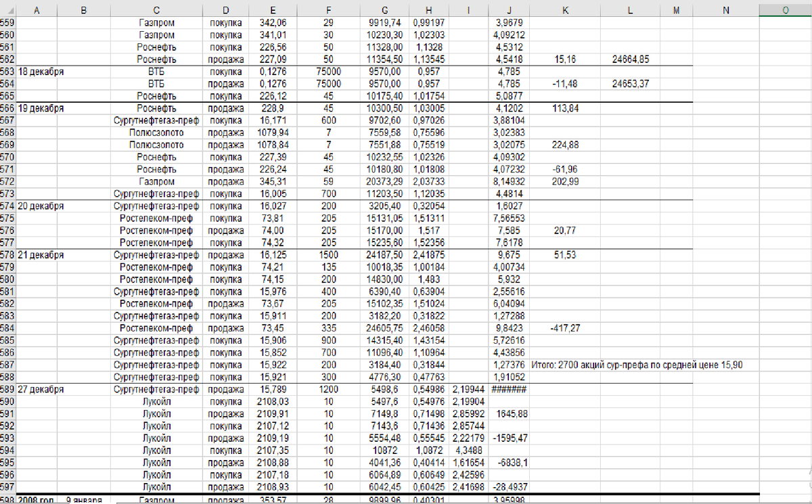Image resolution: width=812 pixels, height=504 pixels.
Task: Click the cell showing -6838,1
Action: point(508,463)
